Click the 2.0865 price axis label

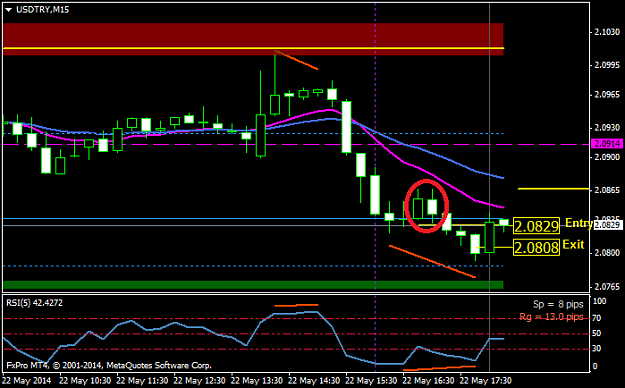pos(607,191)
